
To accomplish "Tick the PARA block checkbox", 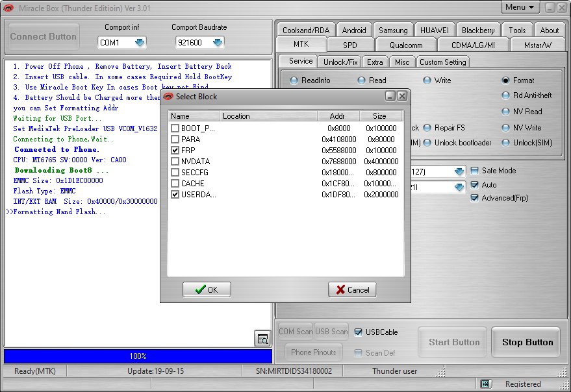I will coord(175,139).
